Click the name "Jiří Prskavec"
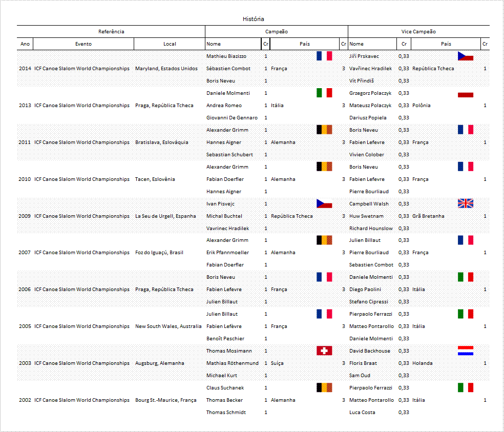This screenshot has width=504, height=432. tap(364, 56)
